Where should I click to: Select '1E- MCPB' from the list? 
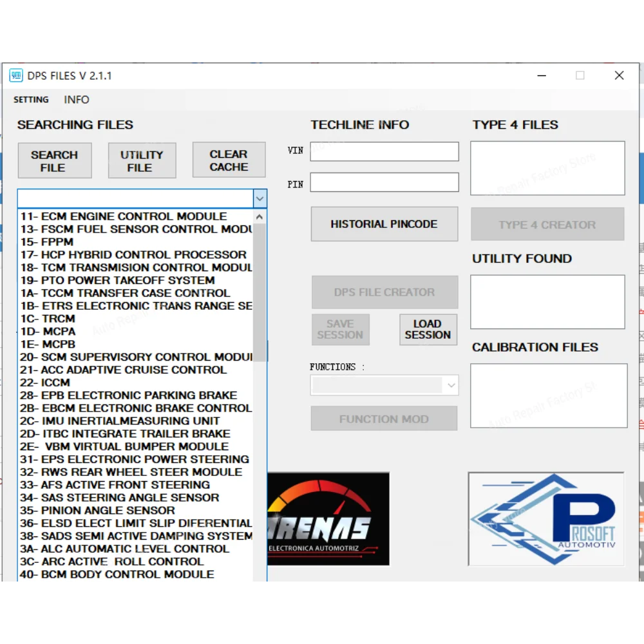pos(135,344)
